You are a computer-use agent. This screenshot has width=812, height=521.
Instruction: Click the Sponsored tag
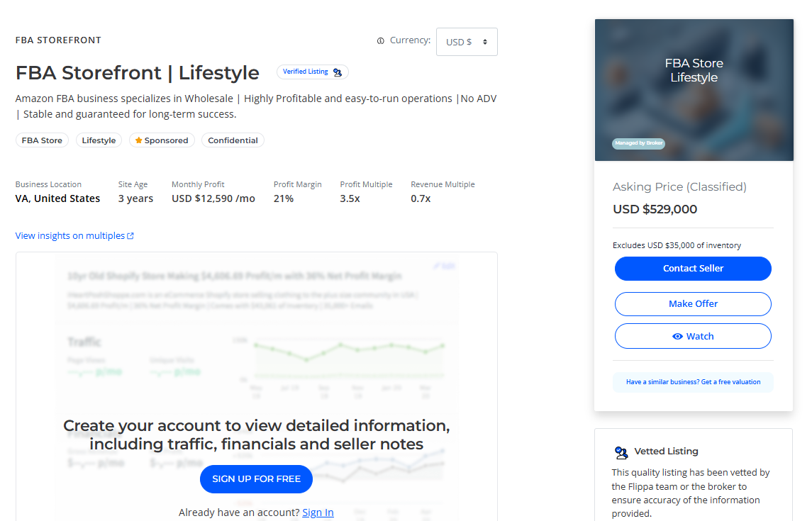click(162, 140)
